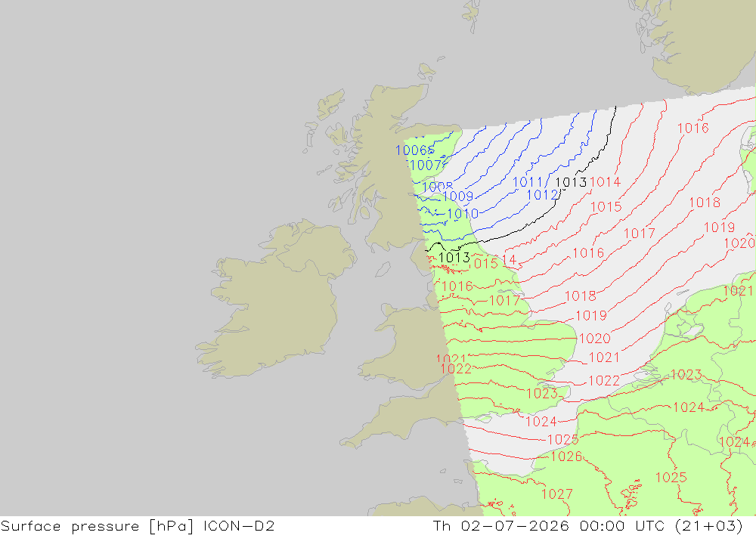Click the blue 1010 isobar label

[463, 214]
